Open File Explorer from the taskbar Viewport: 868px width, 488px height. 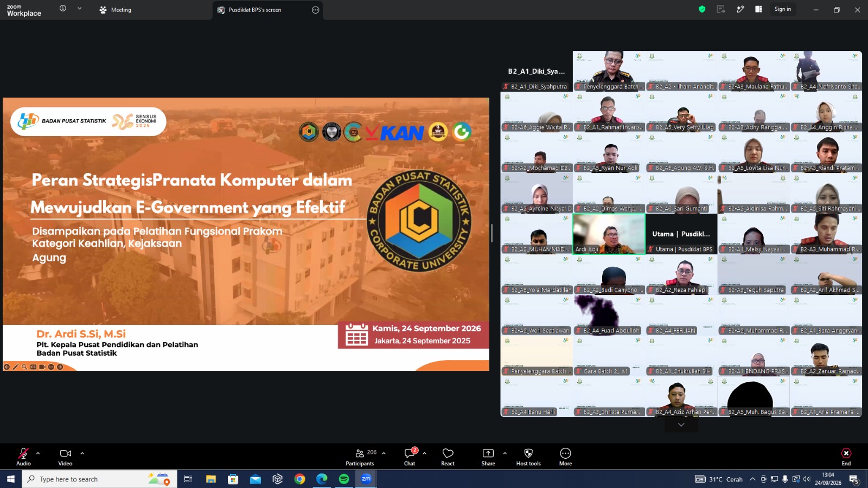[211, 479]
